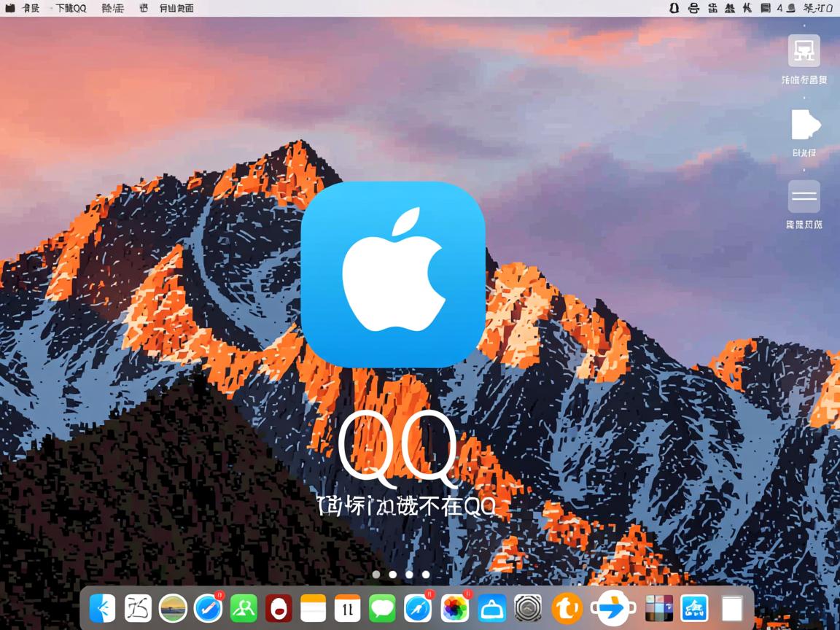Image resolution: width=840 pixels, height=630 pixels.
Task: Open the calendar icon showing 11
Action: pyautogui.click(x=348, y=607)
